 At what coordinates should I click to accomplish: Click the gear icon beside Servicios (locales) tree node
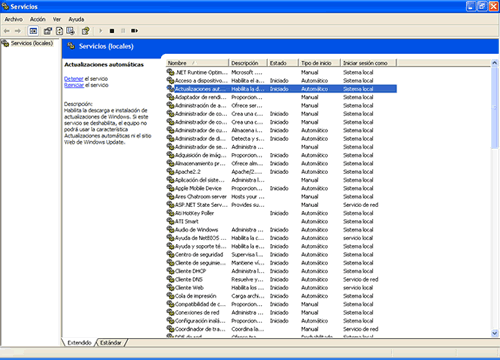coord(5,43)
